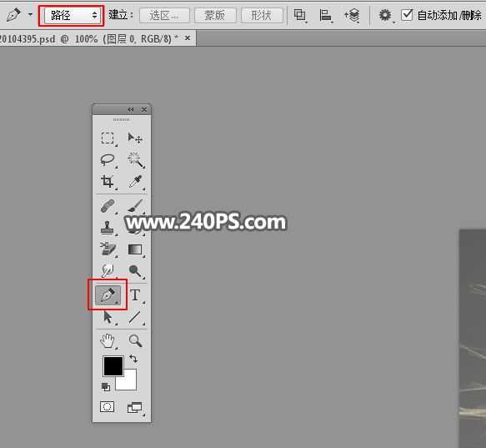Select the Magic Wand tool
Image resolution: width=486 pixels, height=448 pixels.
coord(135,160)
